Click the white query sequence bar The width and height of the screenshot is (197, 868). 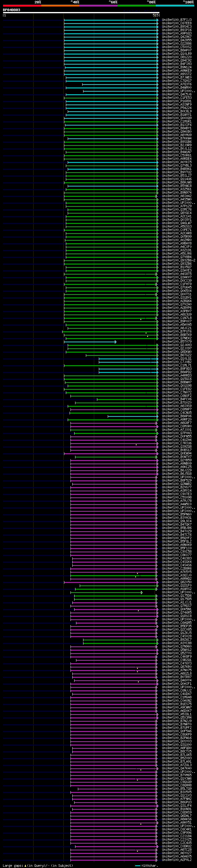pos(81,12)
